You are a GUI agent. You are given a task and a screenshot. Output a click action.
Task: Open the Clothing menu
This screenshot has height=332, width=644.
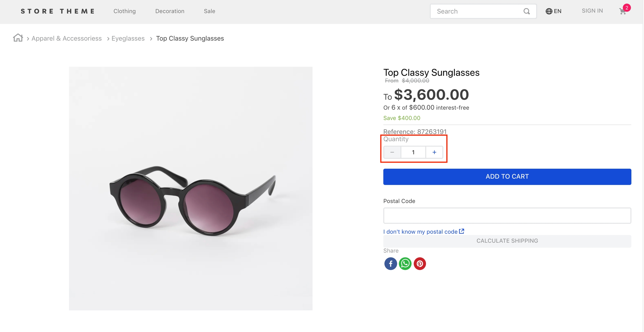point(125,11)
